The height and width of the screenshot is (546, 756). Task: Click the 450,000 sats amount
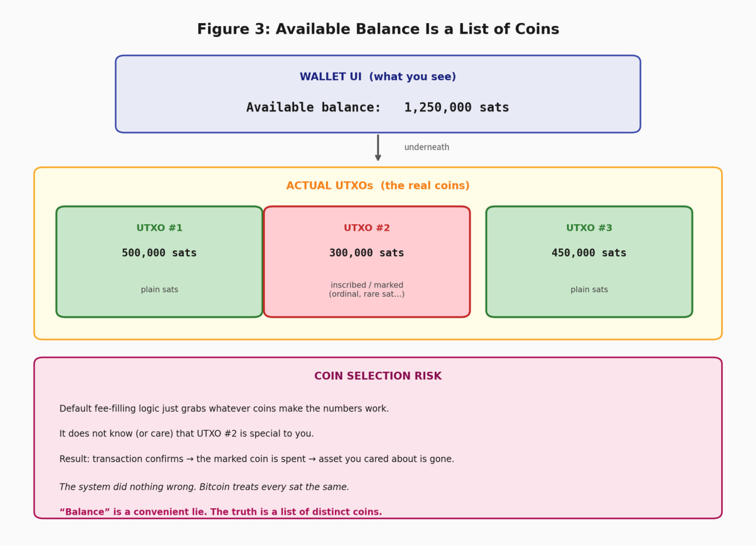(x=589, y=253)
